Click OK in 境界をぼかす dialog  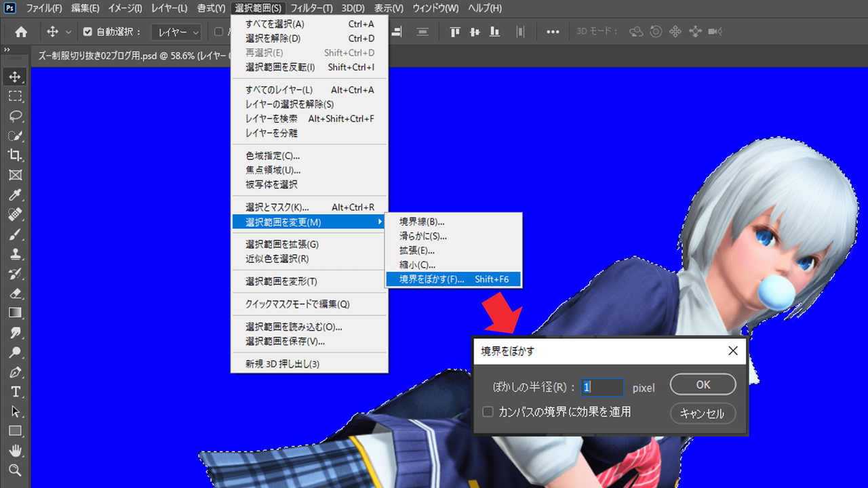(703, 384)
